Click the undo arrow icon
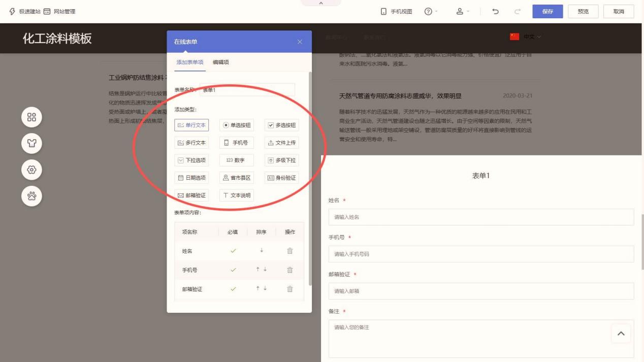 (495, 11)
